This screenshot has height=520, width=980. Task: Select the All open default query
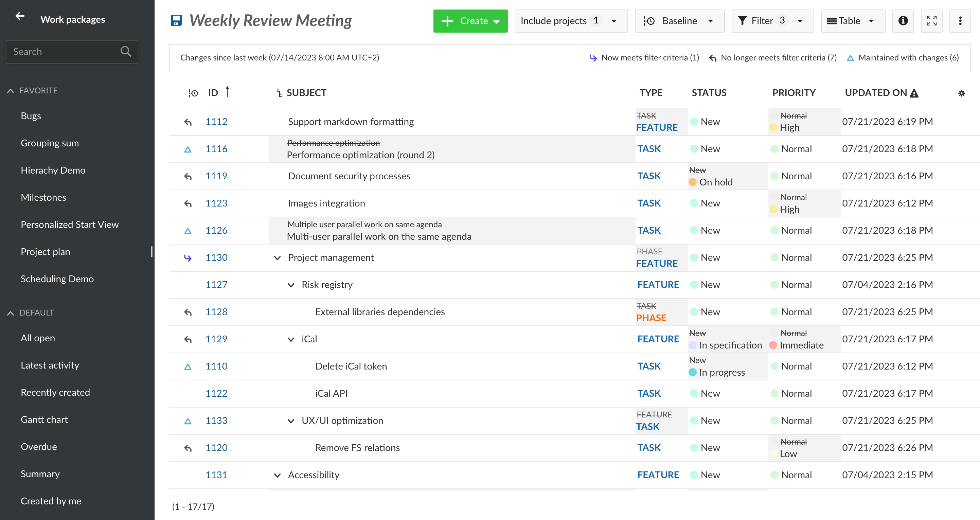(x=38, y=338)
